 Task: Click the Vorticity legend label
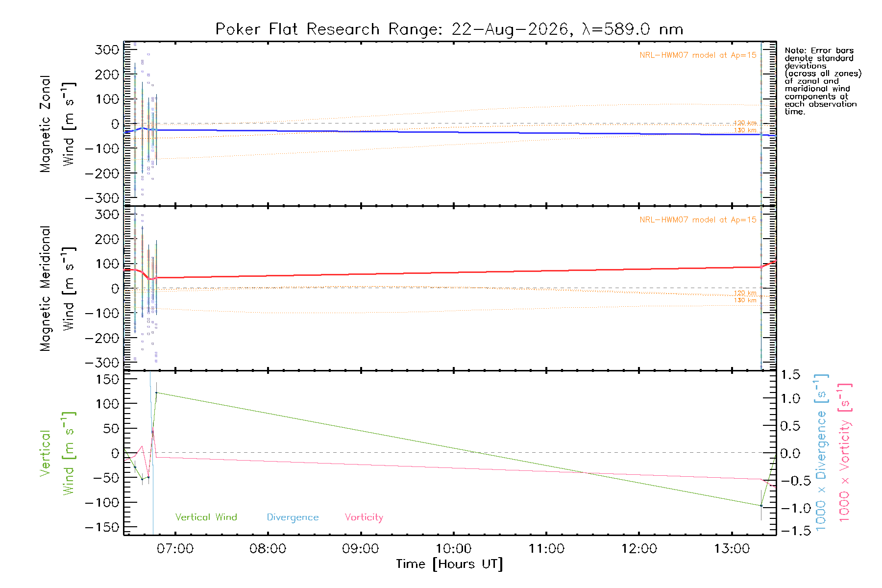[364, 517]
